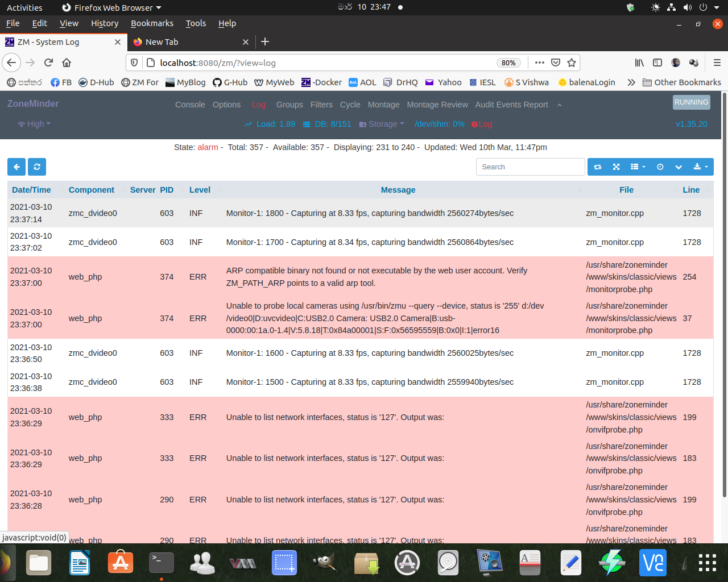Viewport: 728px width, 582px height.
Task: Click the chevron-down filter toggle icon
Action: [x=679, y=167]
